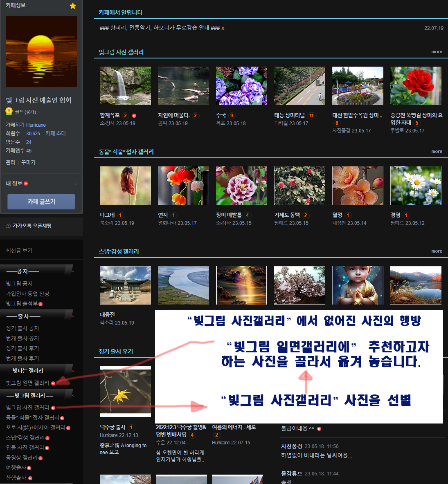Click more link for 스냅*감성 갤러리

point(437,251)
